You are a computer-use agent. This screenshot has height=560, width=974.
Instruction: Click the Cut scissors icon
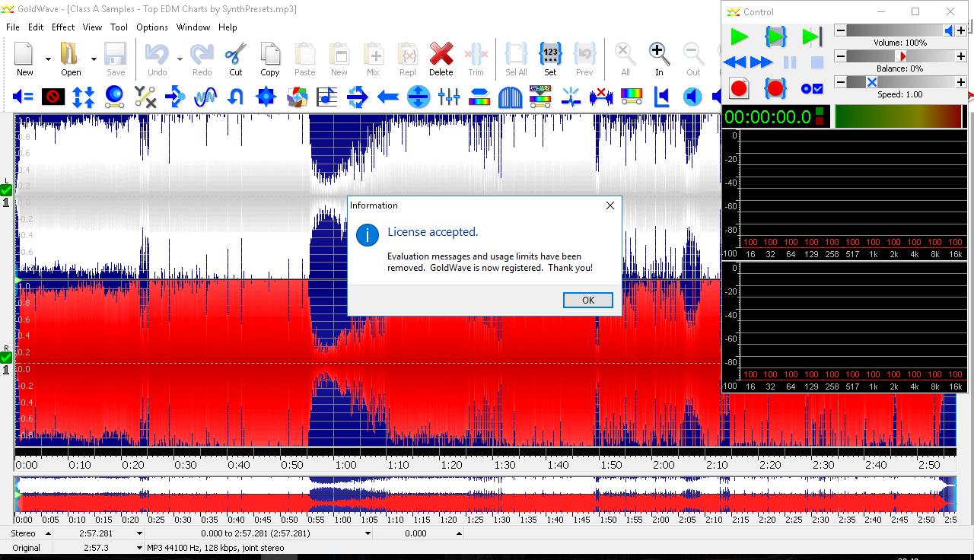(x=236, y=55)
